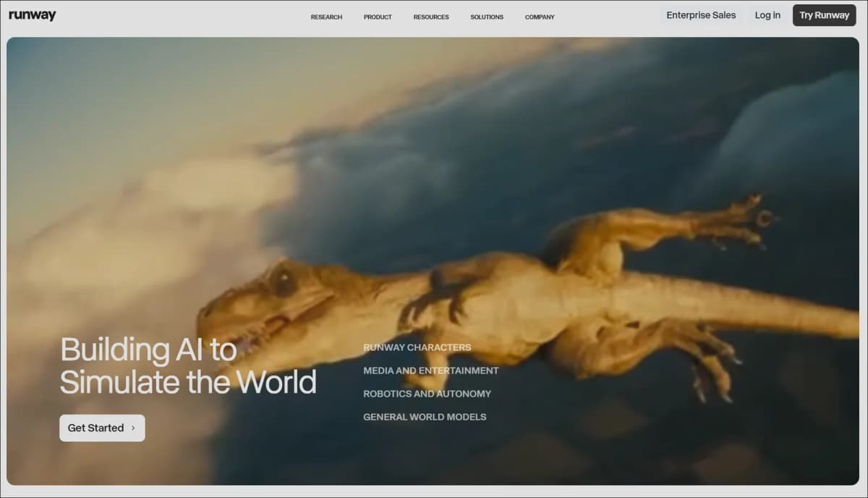Go to the Robotics and Autonomy link
Image resolution: width=868 pixels, height=498 pixels.
(427, 394)
